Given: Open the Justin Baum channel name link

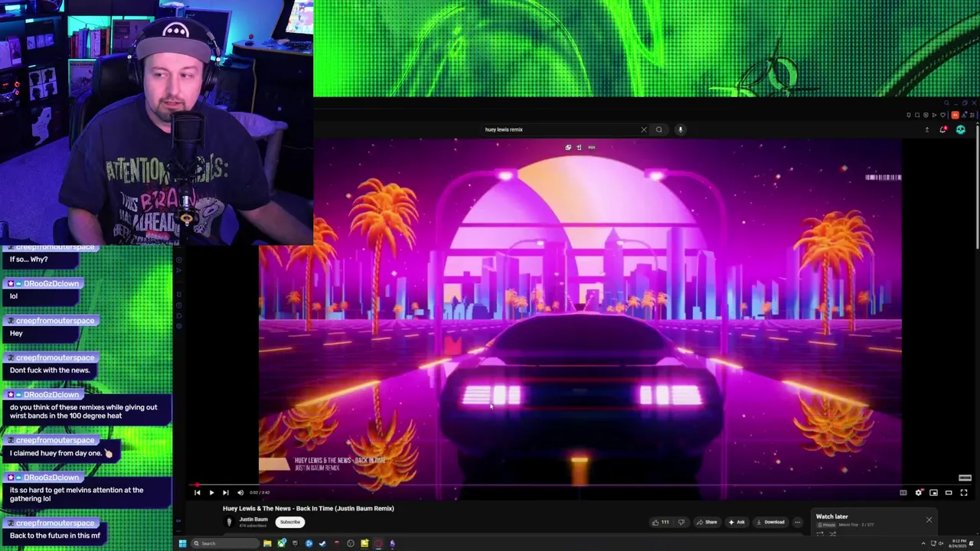Looking at the screenshot, I should [253, 519].
